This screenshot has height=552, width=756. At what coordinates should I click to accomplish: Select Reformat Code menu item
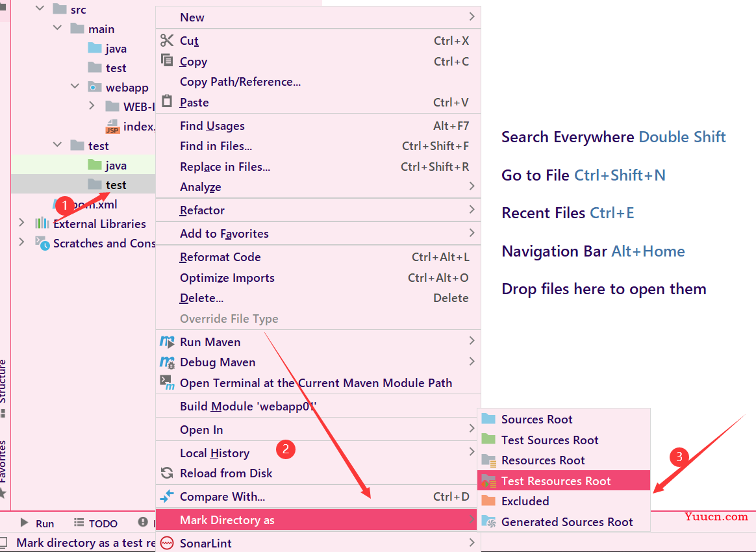[x=318, y=257]
